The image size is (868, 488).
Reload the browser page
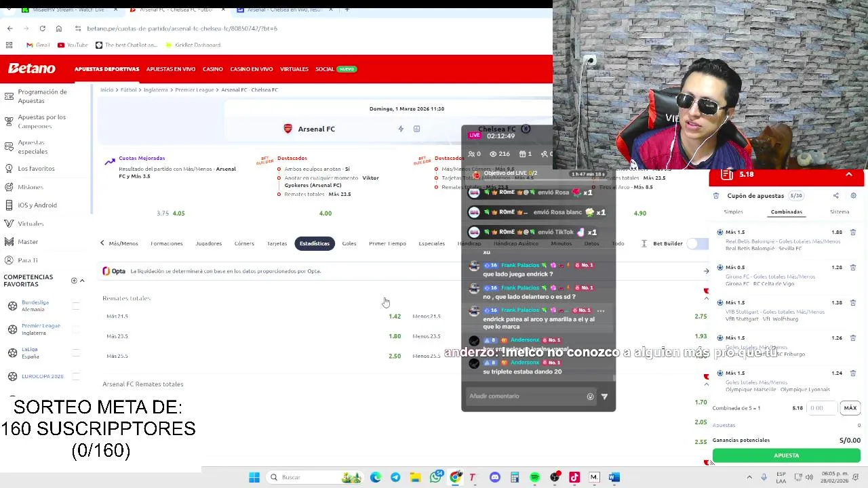click(42, 28)
